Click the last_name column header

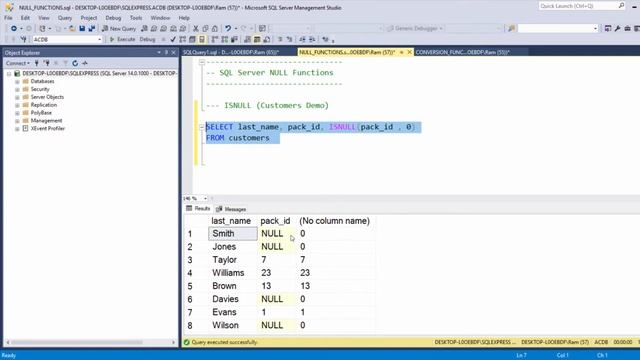click(x=231, y=221)
